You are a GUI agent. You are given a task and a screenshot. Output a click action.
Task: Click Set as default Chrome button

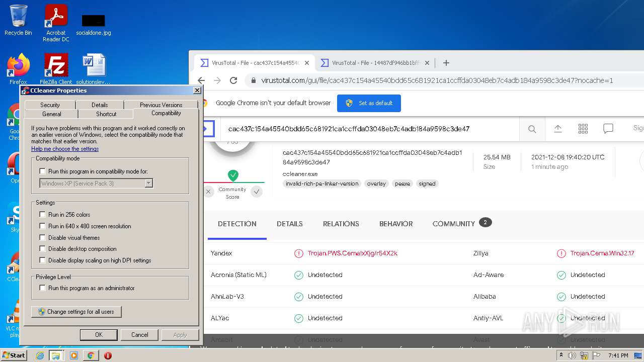click(369, 103)
